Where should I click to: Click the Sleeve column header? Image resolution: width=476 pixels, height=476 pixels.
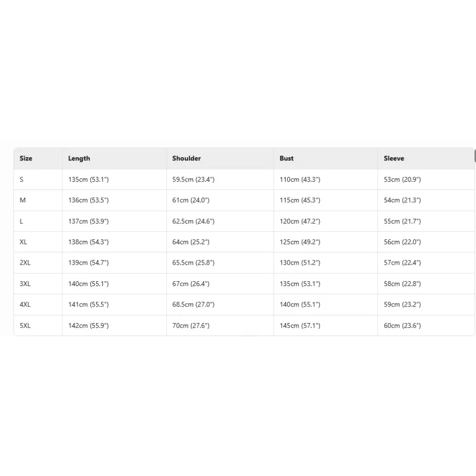pos(394,159)
